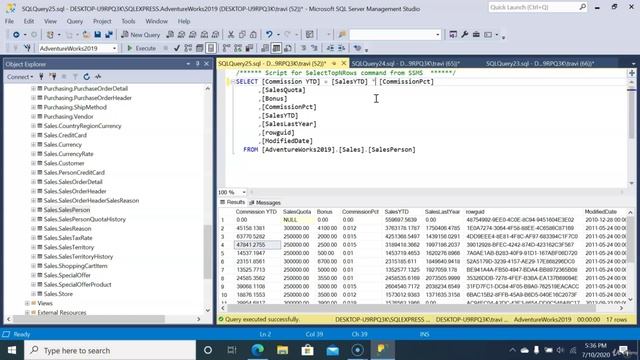Image resolution: width=640 pixels, height=360 pixels.
Task: Open a file using the Open File icon
Action: point(86,35)
